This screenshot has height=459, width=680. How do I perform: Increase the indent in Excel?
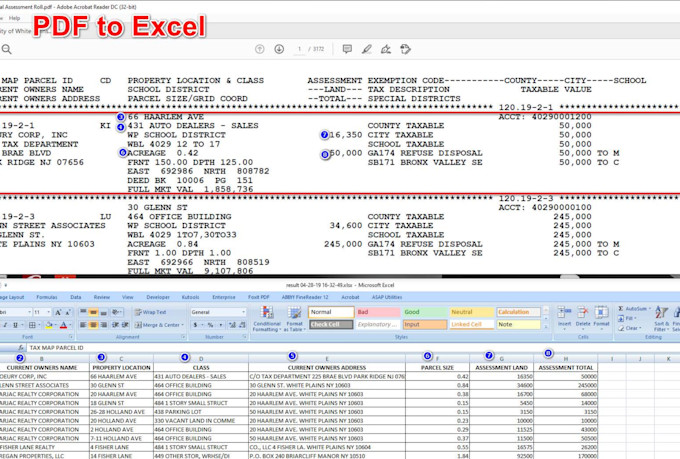[125, 325]
